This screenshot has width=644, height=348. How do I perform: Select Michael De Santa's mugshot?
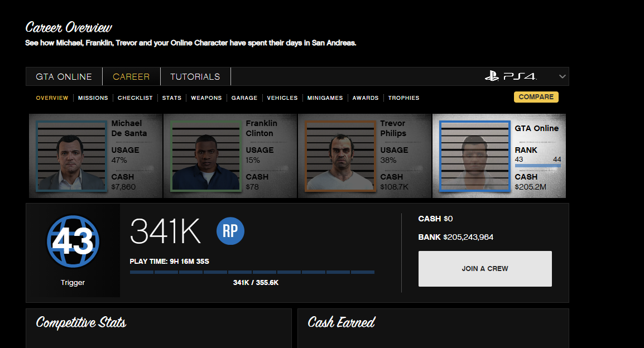click(x=71, y=156)
